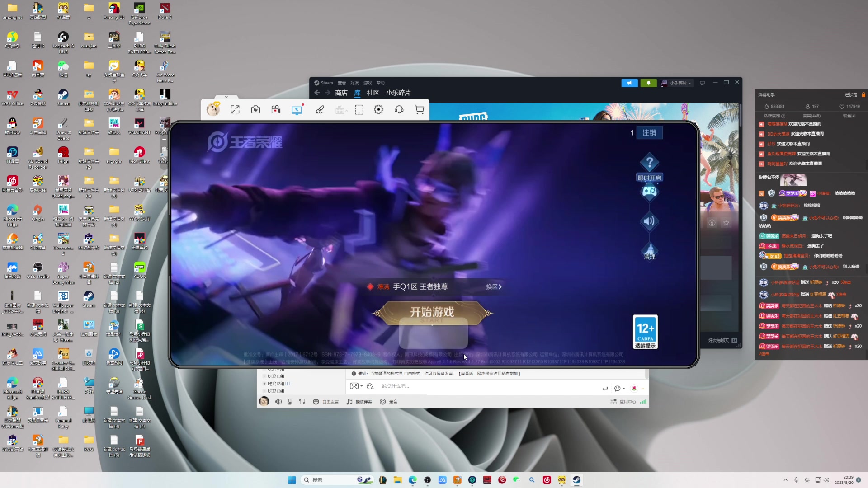Open the 社区 tab in Steam
Viewport: 868px width, 488px height.
click(373, 93)
